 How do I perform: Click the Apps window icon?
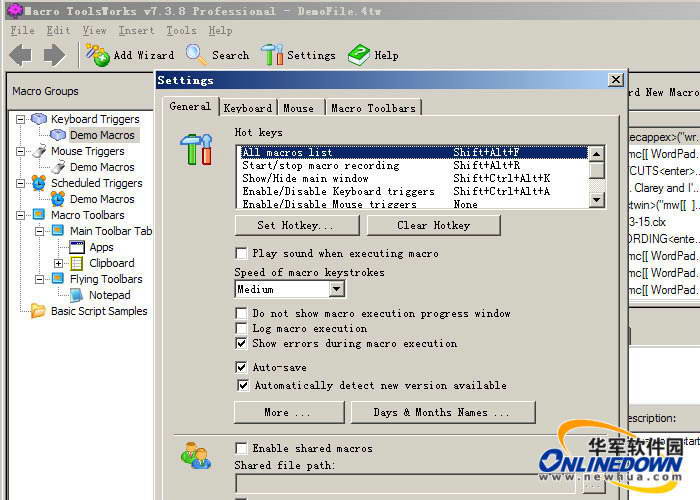(x=77, y=247)
